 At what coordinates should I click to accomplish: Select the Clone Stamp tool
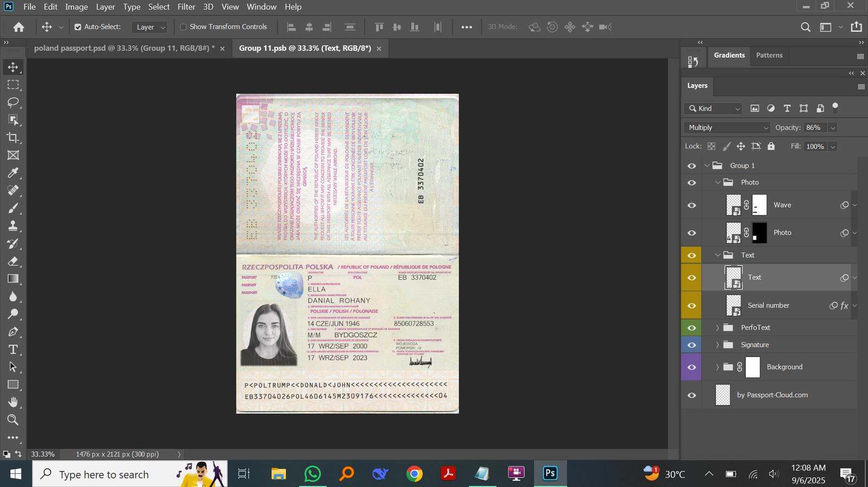[13, 226]
